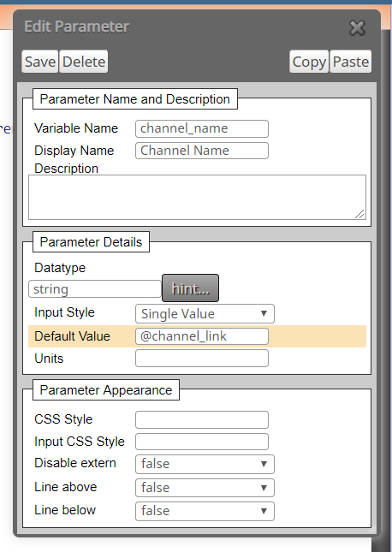Open the Disable extern dropdown
The height and width of the screenshot is (552, 392).
205,464
